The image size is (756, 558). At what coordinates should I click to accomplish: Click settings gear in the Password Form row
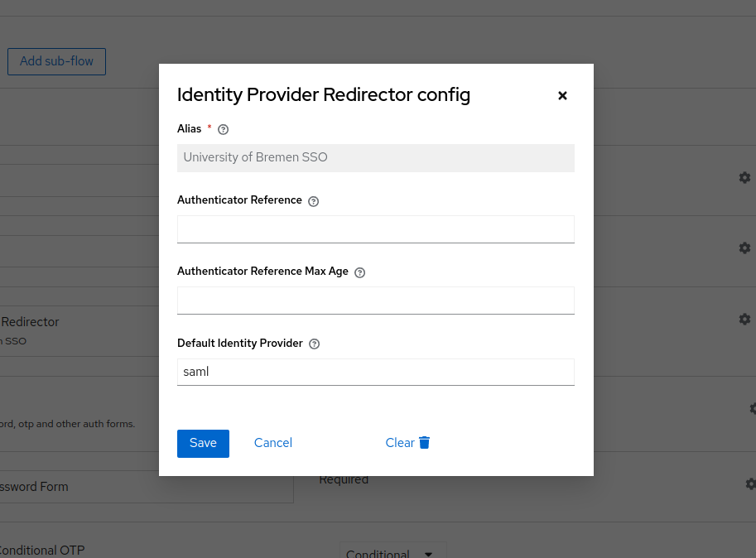(750, 483)
